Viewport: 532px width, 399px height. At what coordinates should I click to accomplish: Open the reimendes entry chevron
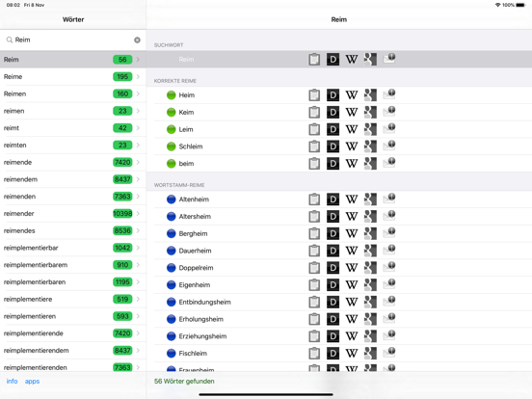tap(138, 230)
